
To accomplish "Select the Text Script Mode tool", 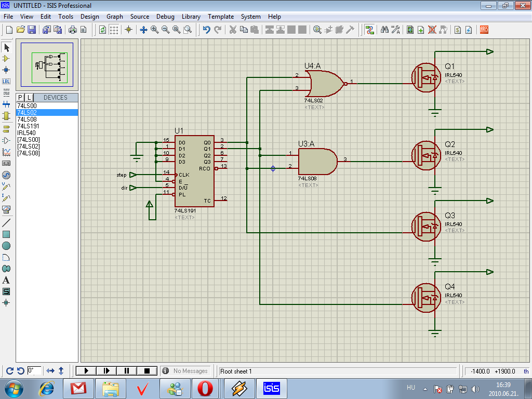I will click(x=6, y=93).
